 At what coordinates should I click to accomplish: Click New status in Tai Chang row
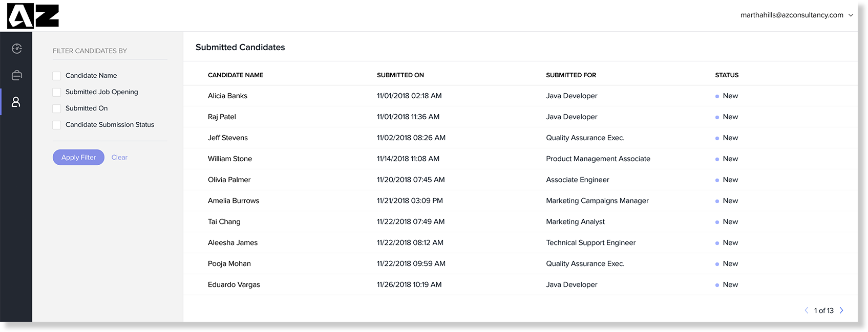[x=727, y=222]
